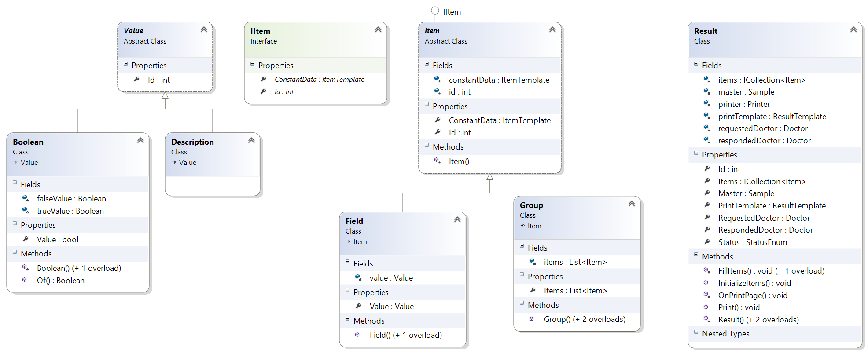868x354 pixels.
Task: Click inheritance arrow icon beside Value in Boolean header
Action: [15, 162]
